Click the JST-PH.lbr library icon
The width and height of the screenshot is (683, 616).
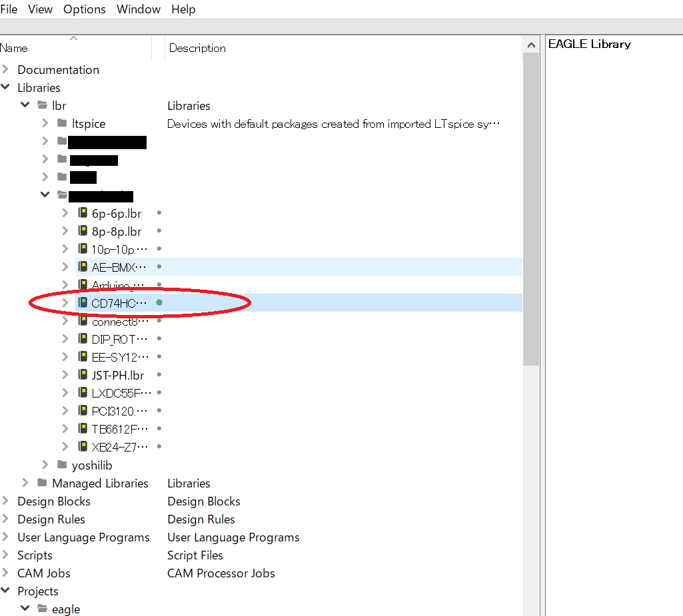pyautogui.click(x=83, y=374)
